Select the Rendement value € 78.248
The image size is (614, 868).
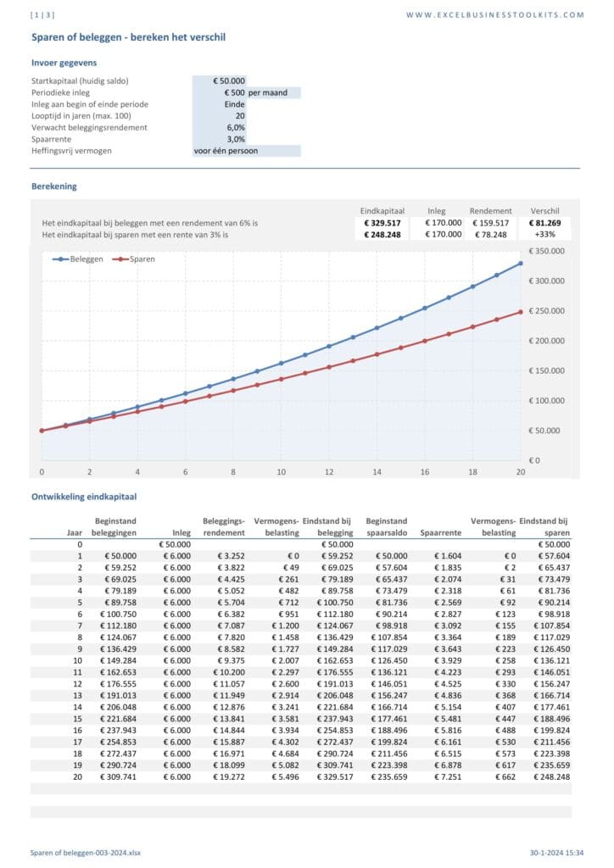(x=490, y=234)
